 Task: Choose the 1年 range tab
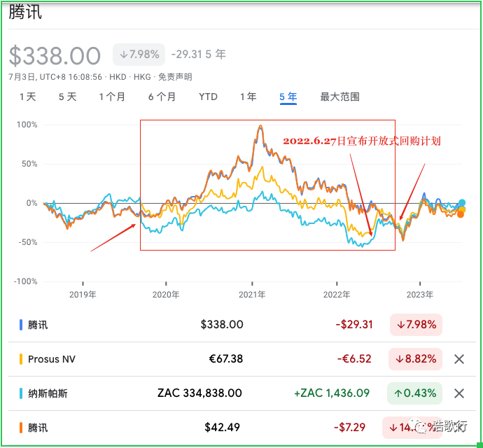click(248, 97)
